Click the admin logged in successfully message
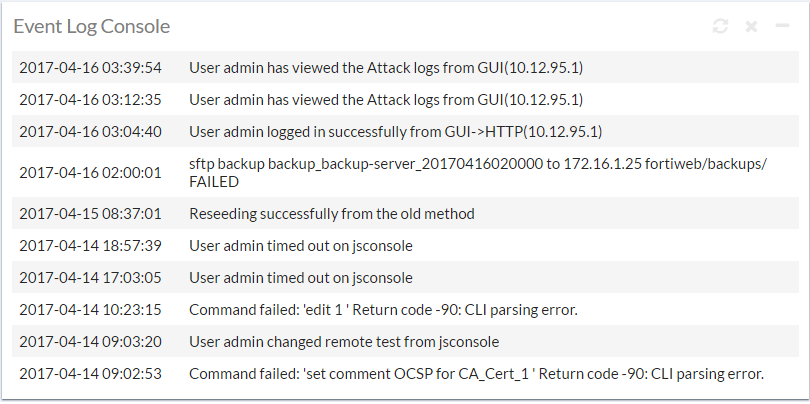This screenshot has width=810, height=404. [395, 131]
